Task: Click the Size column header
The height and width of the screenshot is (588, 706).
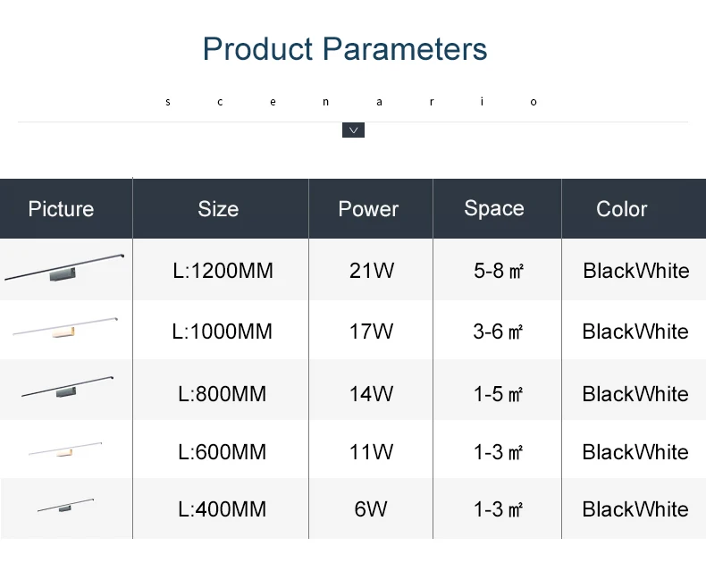Action: click(x=218, y=209)
